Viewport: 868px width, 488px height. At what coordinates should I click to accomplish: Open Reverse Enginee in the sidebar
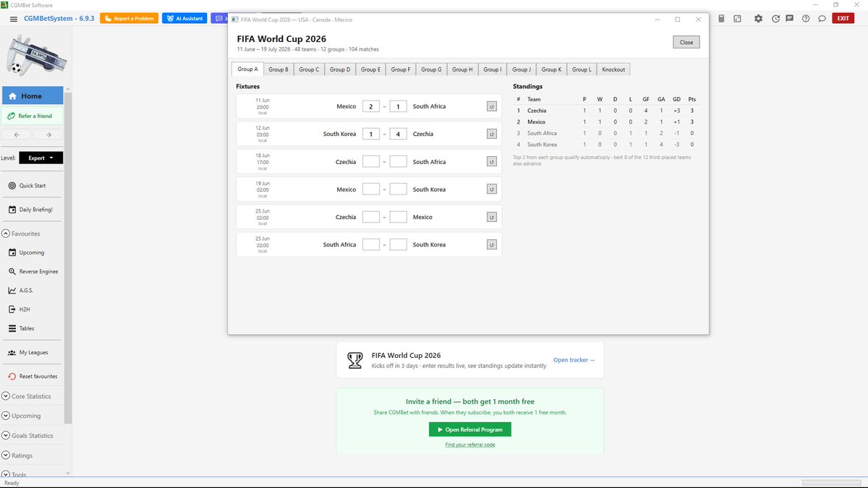[32, 271]
